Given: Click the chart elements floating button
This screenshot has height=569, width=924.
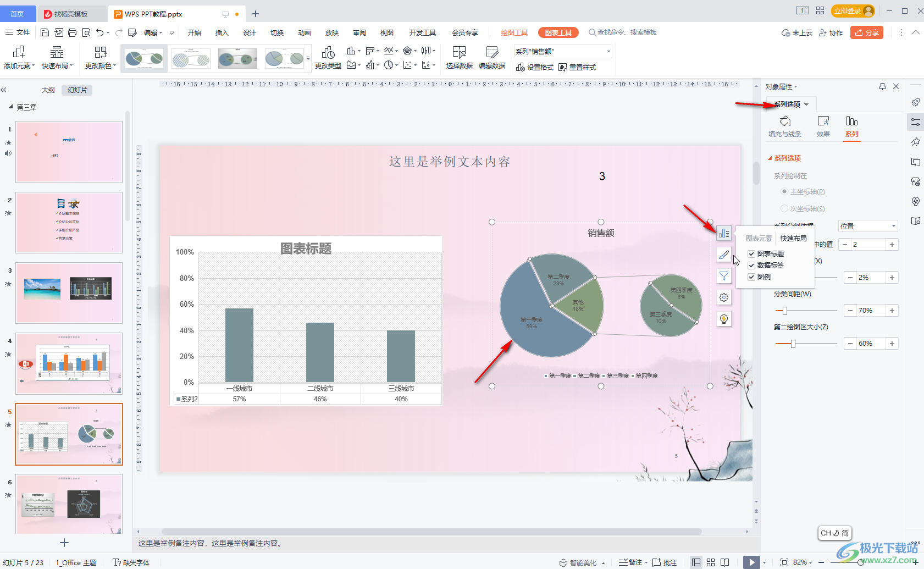Looking at the screenshot, I should [x=724, y=233].
